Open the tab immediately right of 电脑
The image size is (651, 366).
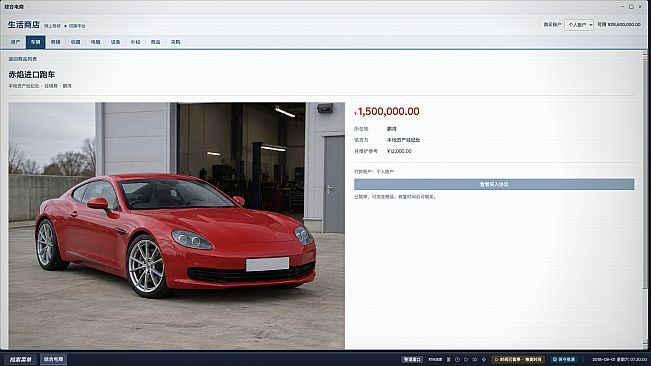115,42
